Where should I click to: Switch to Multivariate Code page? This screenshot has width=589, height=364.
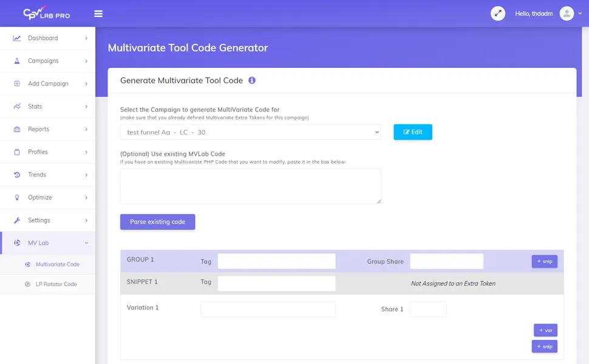56,265
